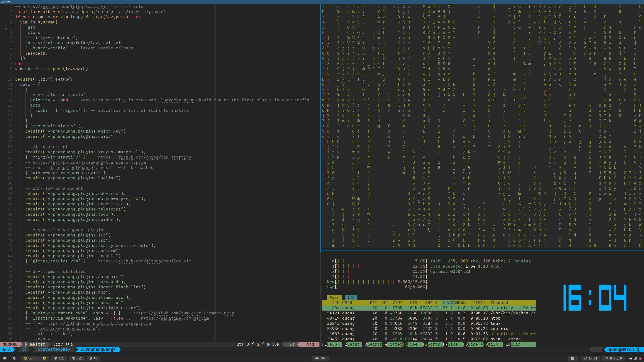The width and height of the screenshot is (644, 362).
Task: Launch the code editor brackets icon
Action: pyautogui.click(x=32, y=358)
